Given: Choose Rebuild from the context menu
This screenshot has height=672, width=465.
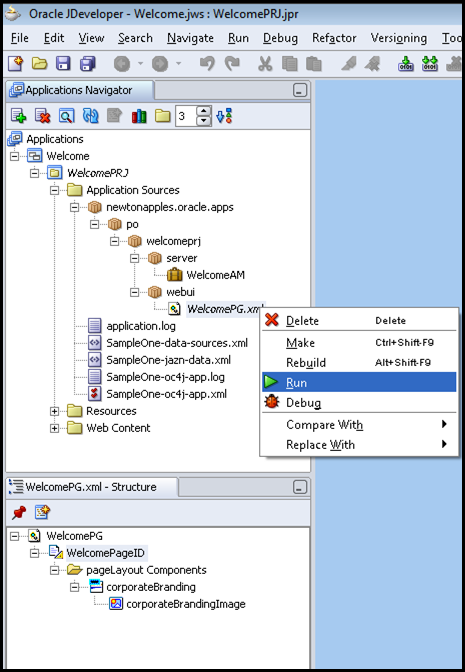Looking at the screenshot, I should [x=359, y=363].
